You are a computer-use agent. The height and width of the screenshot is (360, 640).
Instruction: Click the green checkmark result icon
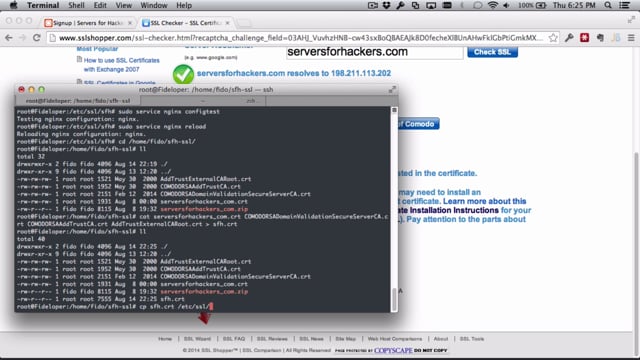pos(183,74)
